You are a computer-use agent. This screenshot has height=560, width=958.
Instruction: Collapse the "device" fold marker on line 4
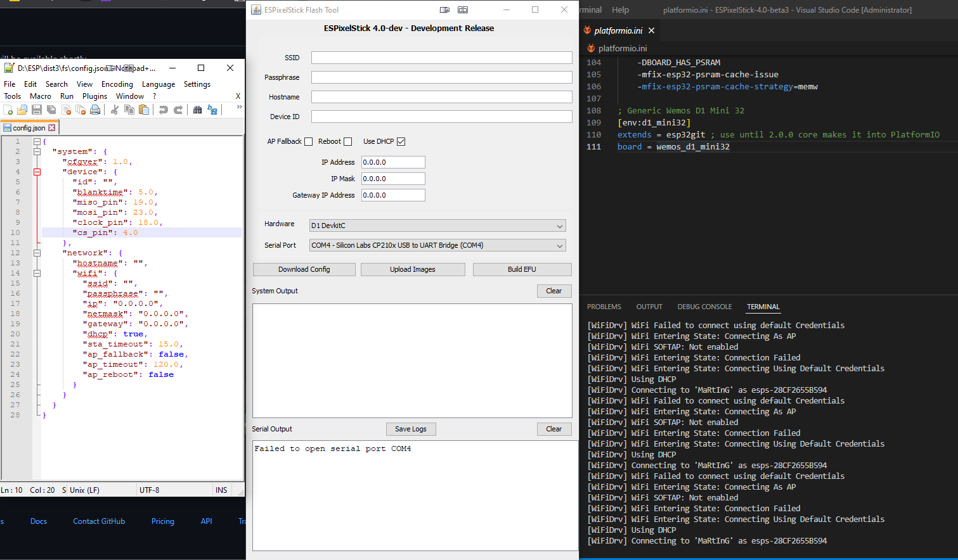pos(37,172)
